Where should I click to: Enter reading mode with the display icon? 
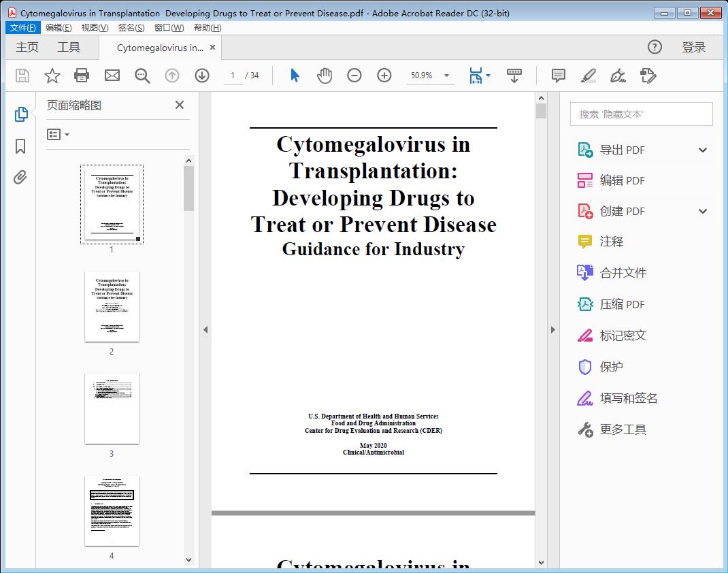coord(514,76)
